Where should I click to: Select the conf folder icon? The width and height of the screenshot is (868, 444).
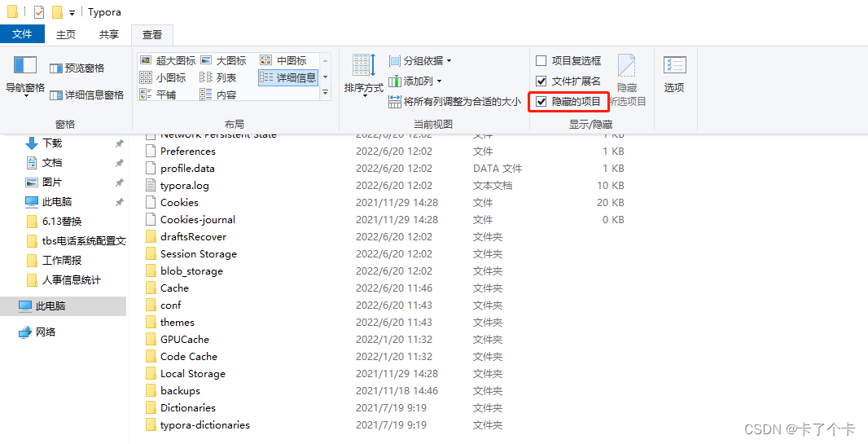[151, 306]
